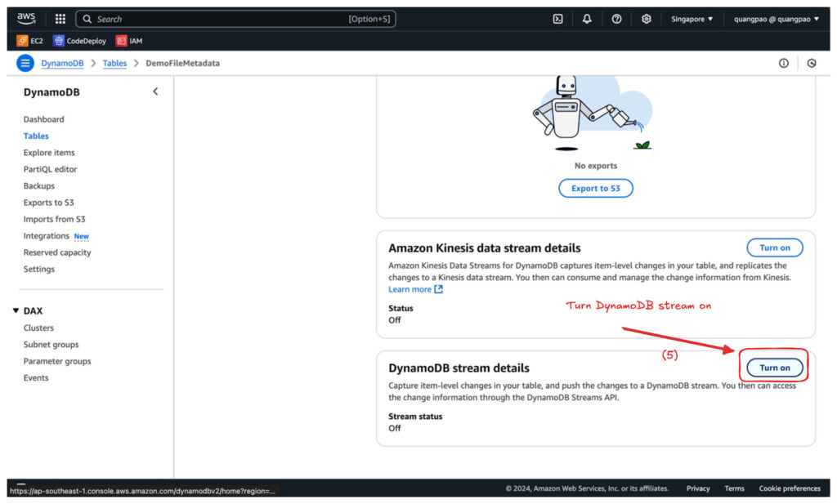Turn on DynamoDB stream
Screen dimensions: 837x504
775,368
